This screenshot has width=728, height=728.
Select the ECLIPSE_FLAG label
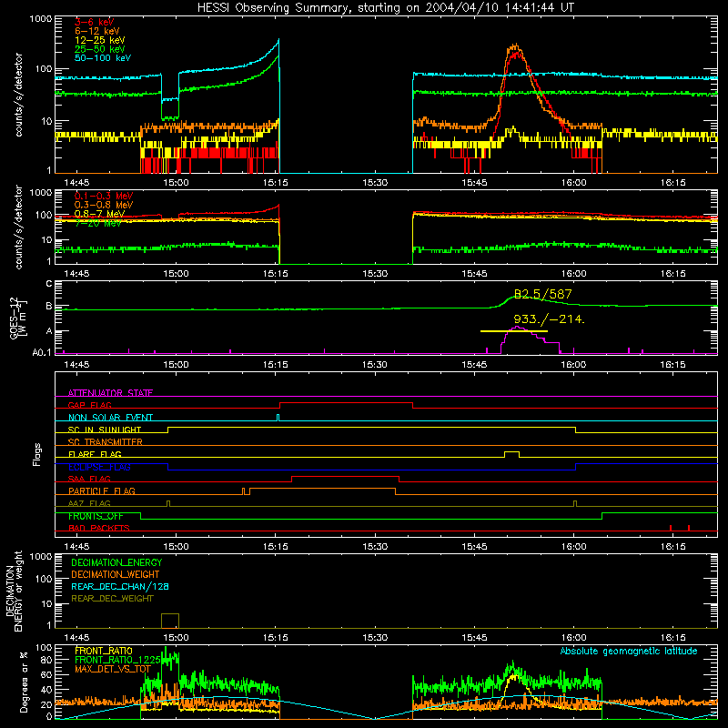coord(99,467)
